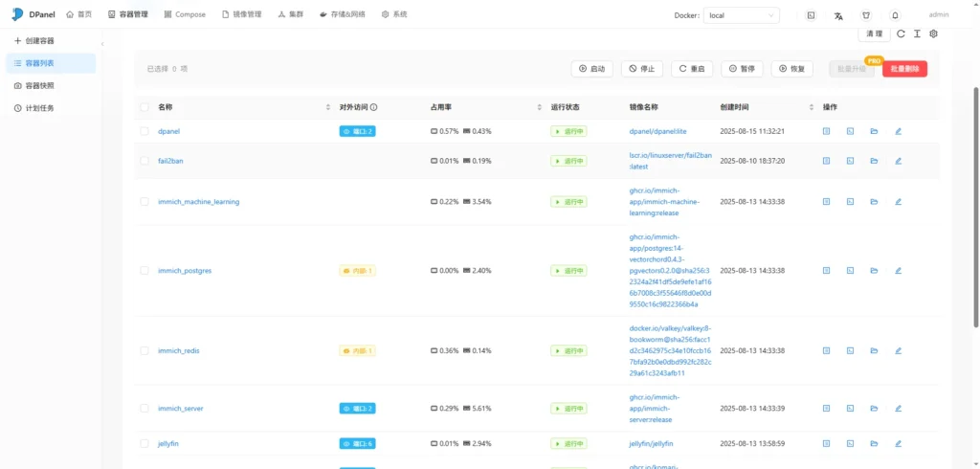980x469 pixels.
Task: Sort by 占用率 column arrows
Action: pos(540,107)
